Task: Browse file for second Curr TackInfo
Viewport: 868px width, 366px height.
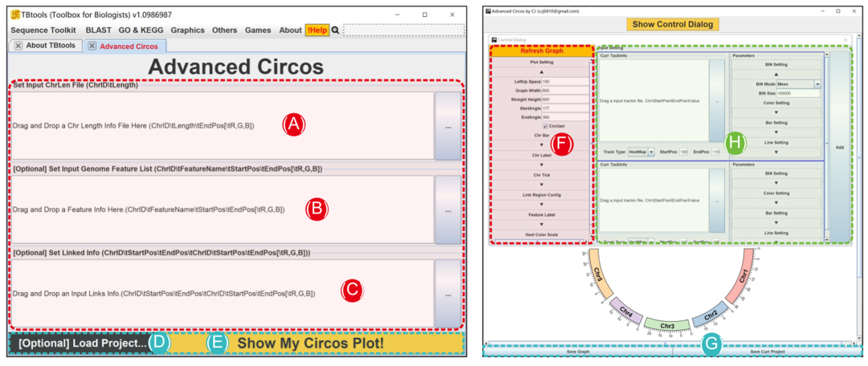Action: click(717, 200)
